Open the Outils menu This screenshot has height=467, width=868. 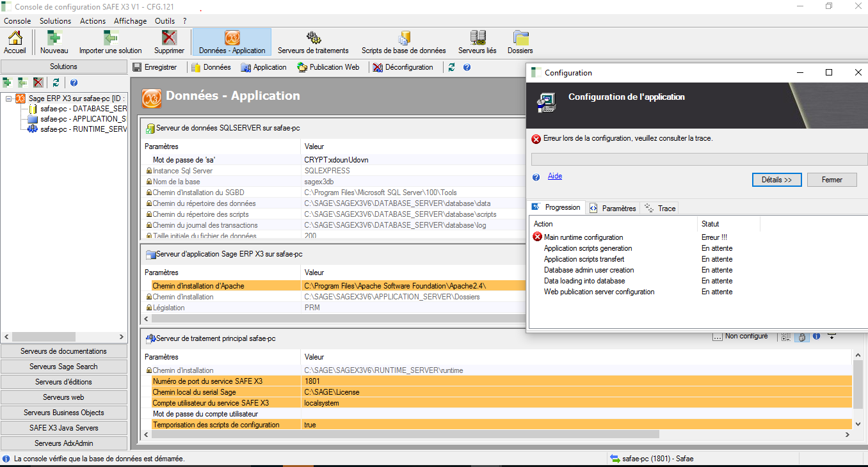tap(165, 21)
